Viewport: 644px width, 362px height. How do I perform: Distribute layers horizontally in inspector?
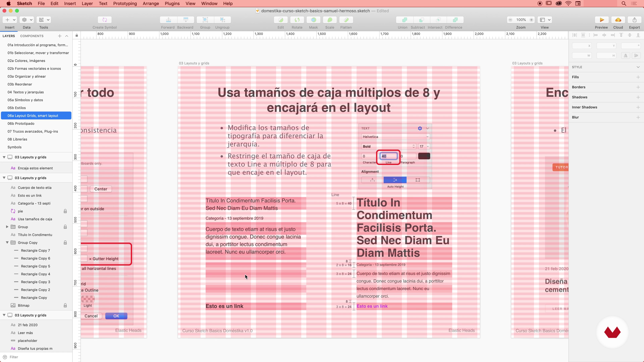tap(575, 35)
